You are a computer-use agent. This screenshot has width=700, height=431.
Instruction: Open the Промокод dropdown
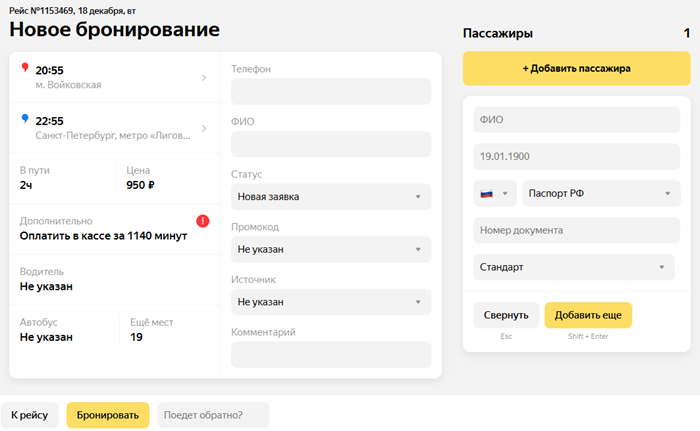[x=331, y=249]
